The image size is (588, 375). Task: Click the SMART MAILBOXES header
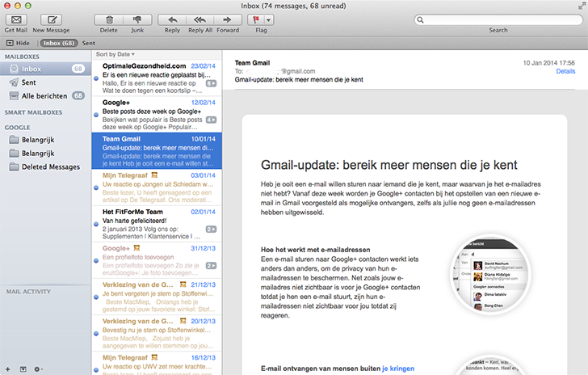tap(33, 112)
